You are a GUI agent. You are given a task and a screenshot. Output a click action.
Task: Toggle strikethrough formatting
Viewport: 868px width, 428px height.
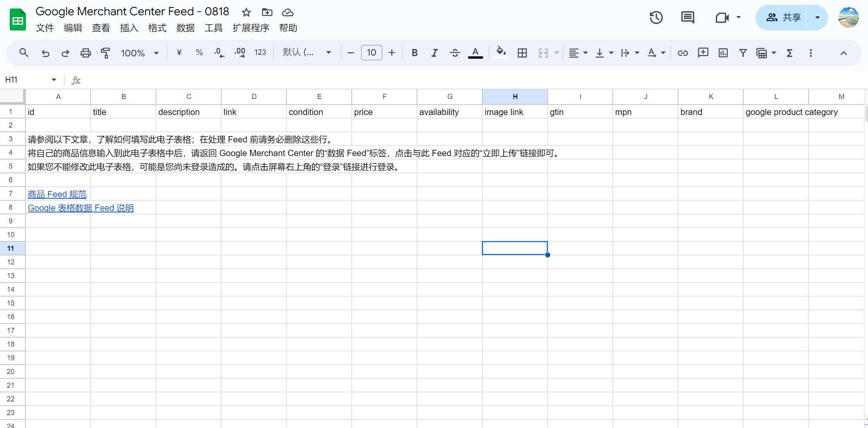pyautogui.click(x=455, y=53)
